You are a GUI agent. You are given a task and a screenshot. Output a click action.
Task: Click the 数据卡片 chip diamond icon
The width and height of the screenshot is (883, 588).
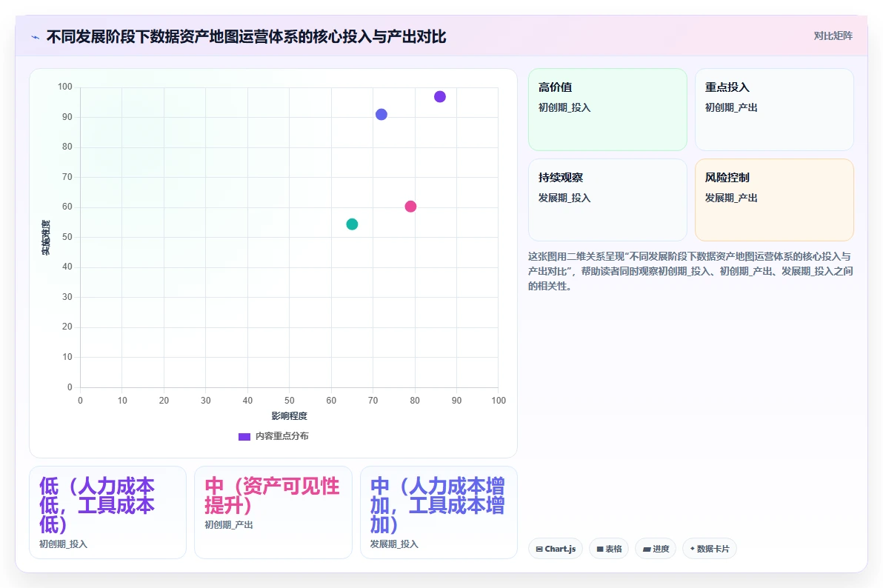(692, 549)
